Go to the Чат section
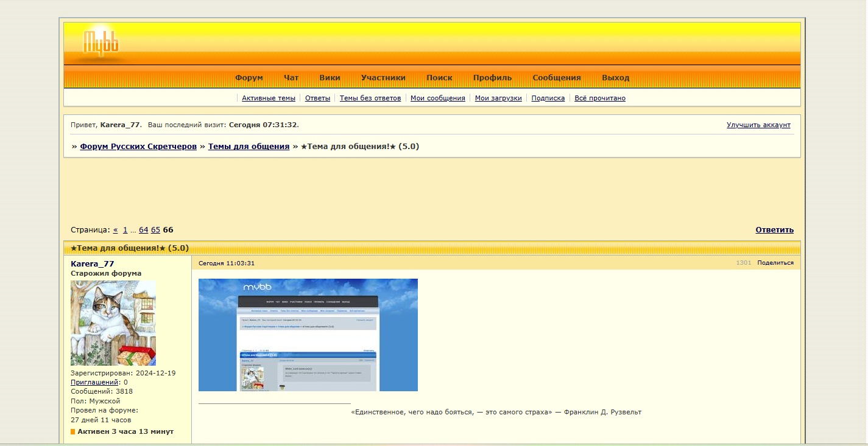Screen dimensions: 868x446 pos(291,78)
